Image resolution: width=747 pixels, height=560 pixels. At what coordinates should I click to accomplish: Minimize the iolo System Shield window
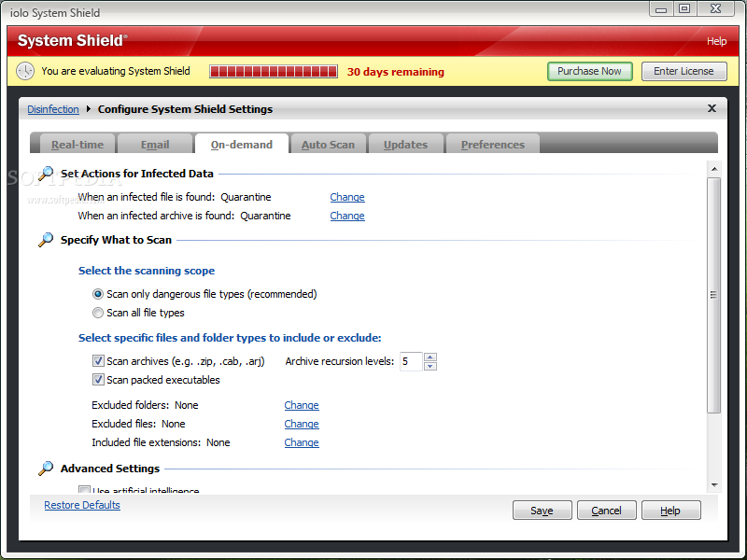click(x=661, y=9)
